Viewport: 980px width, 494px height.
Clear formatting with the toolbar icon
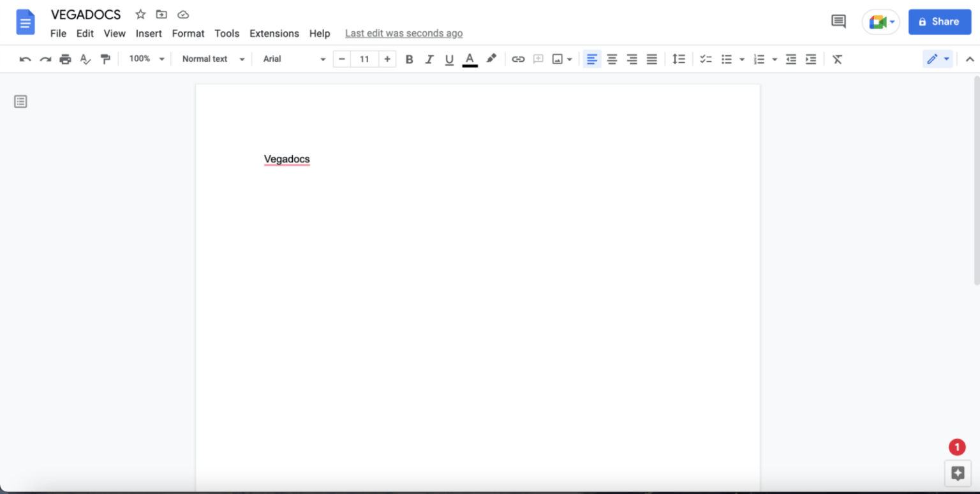[837, 59]
